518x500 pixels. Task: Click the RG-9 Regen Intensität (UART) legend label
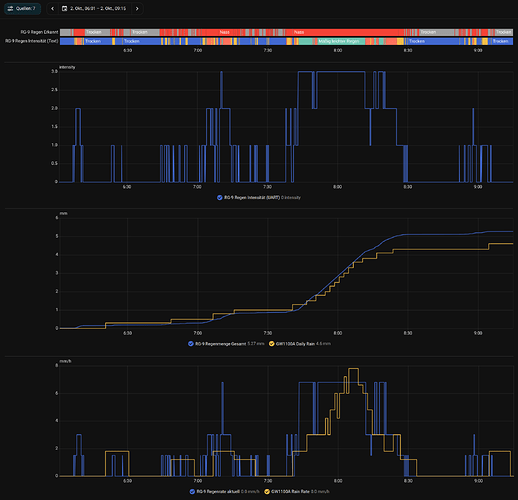click(252, 198)
